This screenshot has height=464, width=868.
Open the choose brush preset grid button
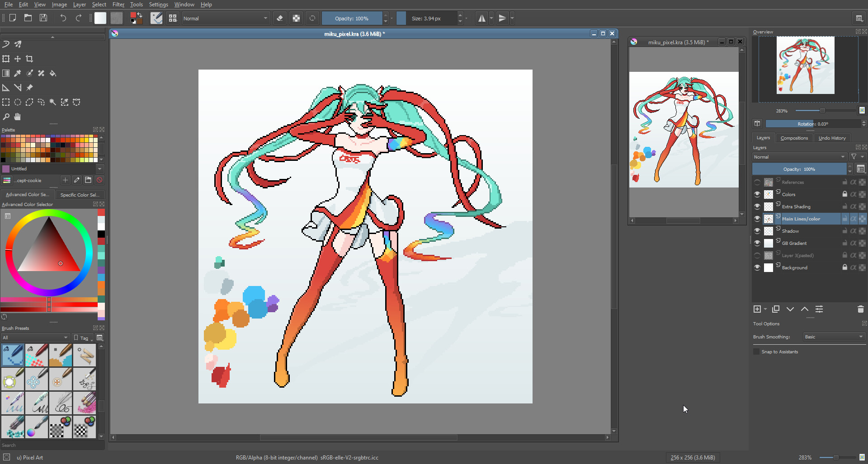pyautogui.click(x=173, y=18)
